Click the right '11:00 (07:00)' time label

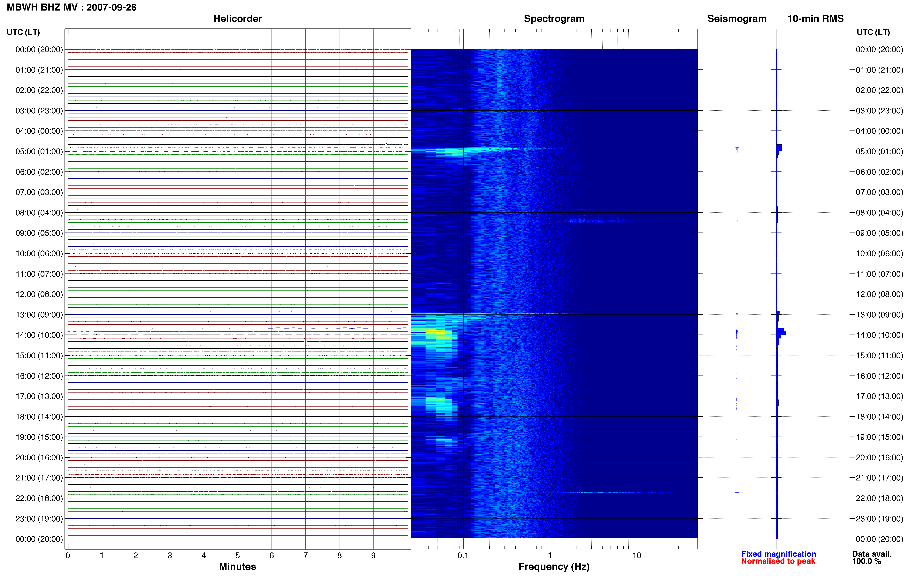click(x=879, y=274)
